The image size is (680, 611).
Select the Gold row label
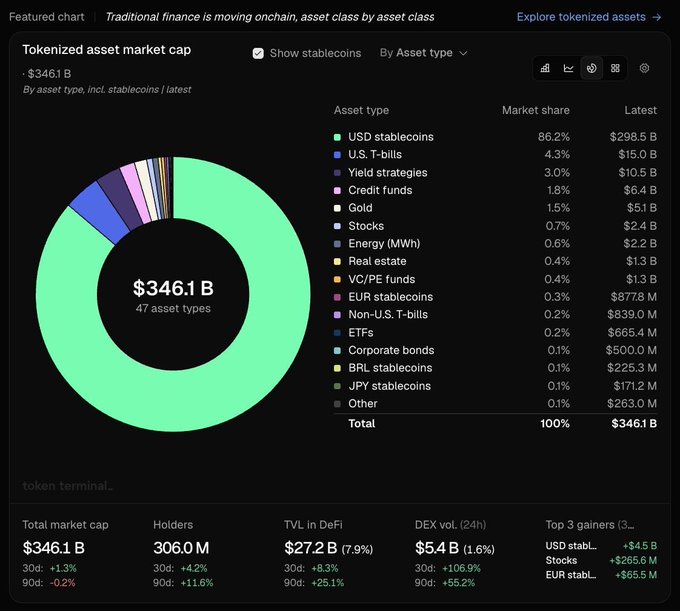[360, 208]
